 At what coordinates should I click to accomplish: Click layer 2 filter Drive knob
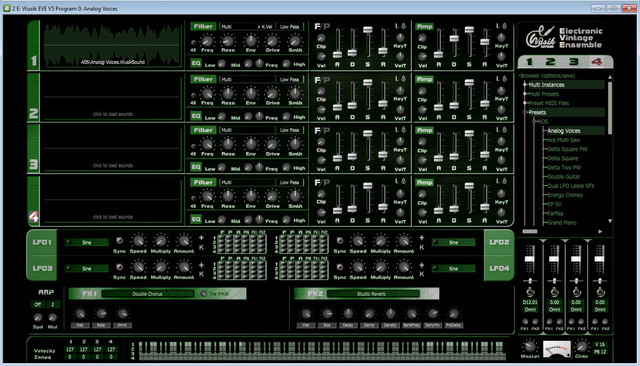tap(272, 93)
